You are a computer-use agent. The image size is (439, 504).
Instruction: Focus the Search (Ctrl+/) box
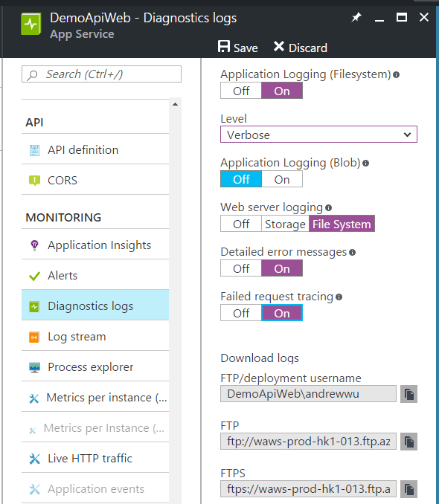(101, 74)
